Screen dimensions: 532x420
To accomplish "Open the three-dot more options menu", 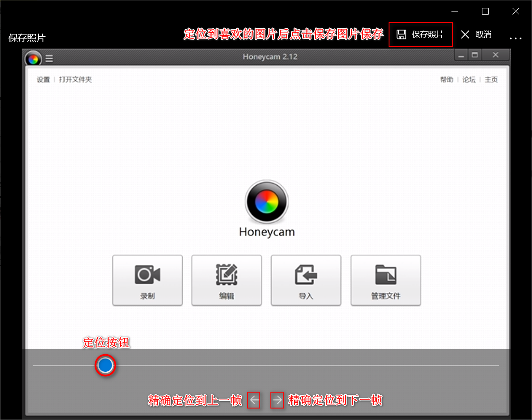I will tap(516, 38).
